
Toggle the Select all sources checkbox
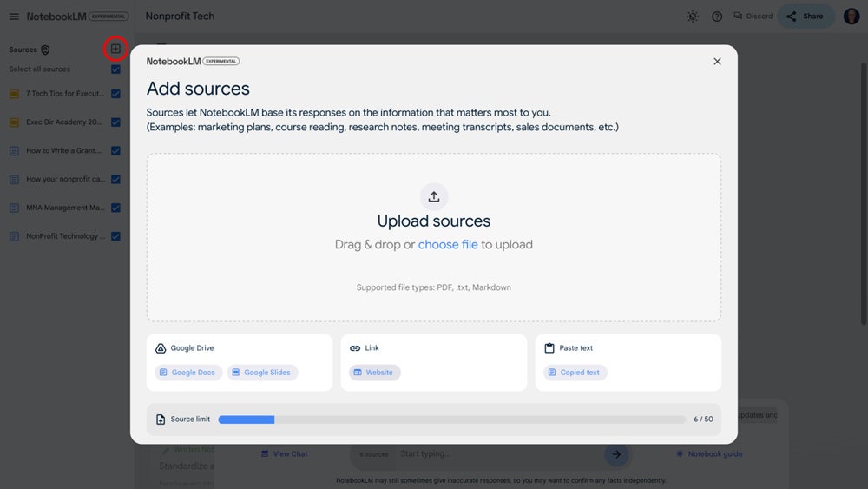pyautogui.click(x=115, y=69)
